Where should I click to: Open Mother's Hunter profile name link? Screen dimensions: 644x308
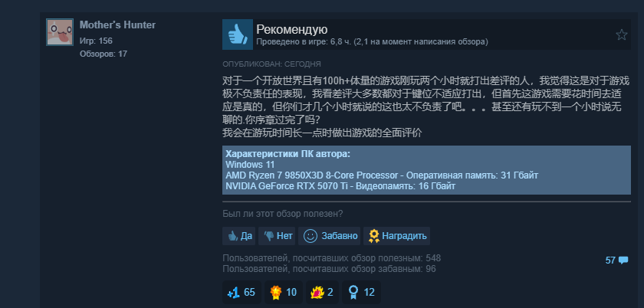tap(117, 25)
